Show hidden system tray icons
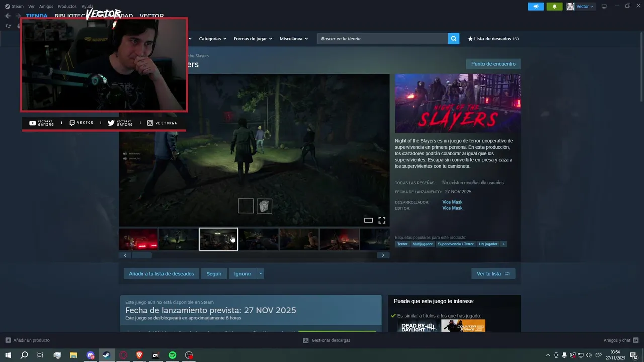Viewport: 644px width, 362px height. click(x=548, y=355)
